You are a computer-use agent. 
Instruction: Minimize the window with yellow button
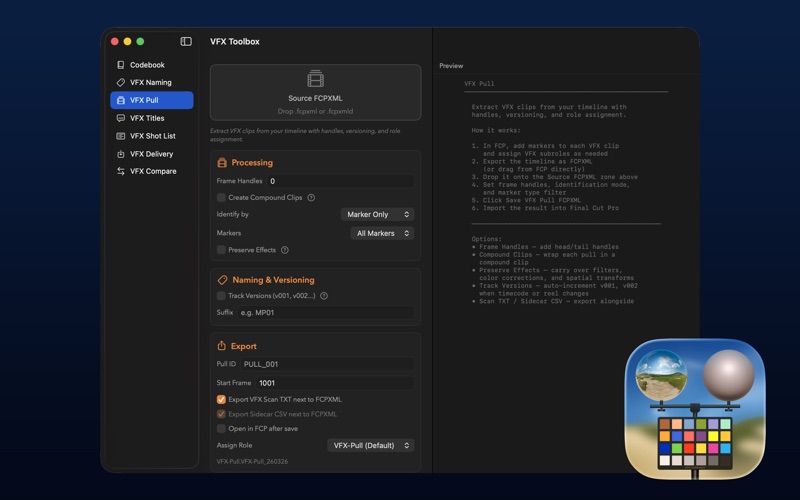click(x=128, y=41)
